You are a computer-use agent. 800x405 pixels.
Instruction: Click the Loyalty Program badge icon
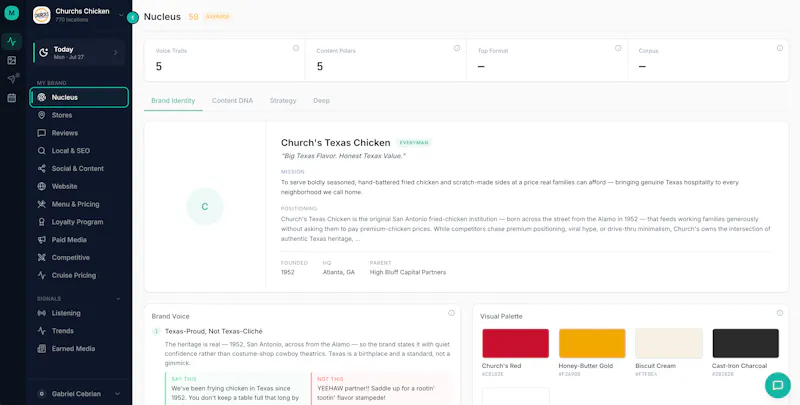pos(42,222)
